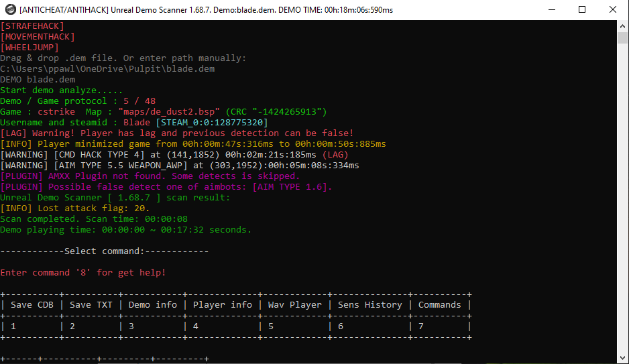The image size is (629, 364).
Task: Click the [LAG] Warning line
Action: 177,133
